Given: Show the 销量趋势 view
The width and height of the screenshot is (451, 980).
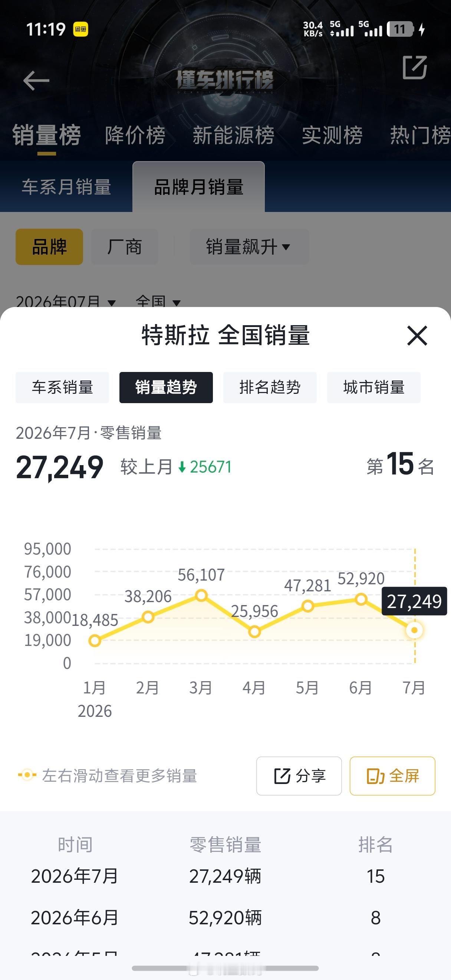Looking at the screenshot, I should 166,387.
